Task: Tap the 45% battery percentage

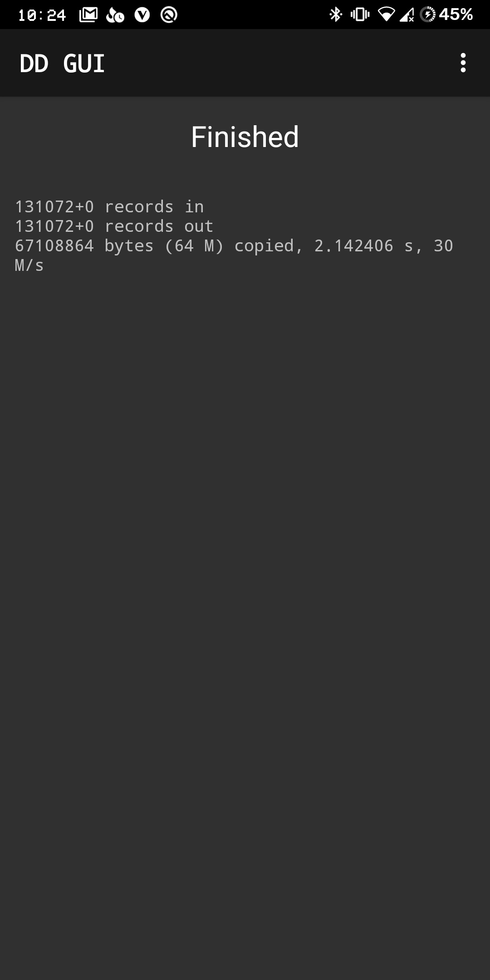Action: [456, 15]
